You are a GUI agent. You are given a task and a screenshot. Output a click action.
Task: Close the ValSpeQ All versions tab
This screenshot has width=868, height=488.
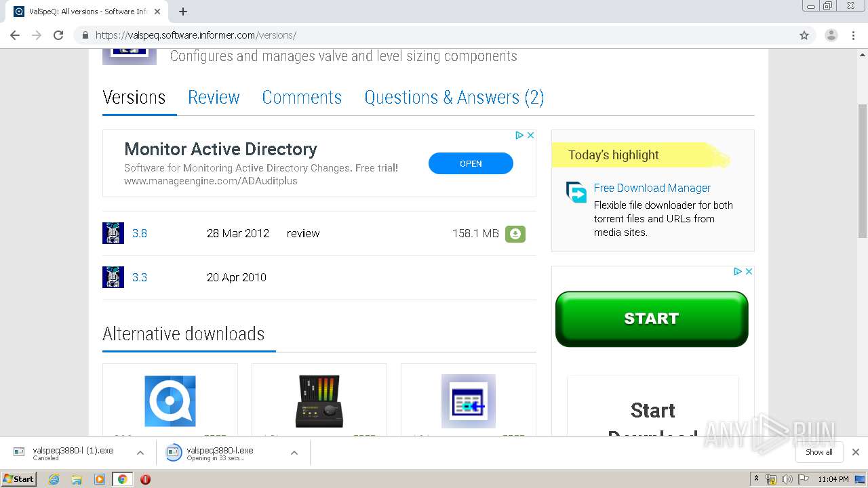click(157, 12)
